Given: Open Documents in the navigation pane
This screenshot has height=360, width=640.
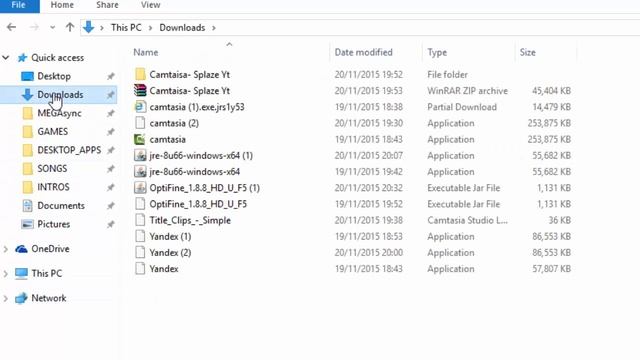Looking at the screenshot, I should (x=61, y=205).
